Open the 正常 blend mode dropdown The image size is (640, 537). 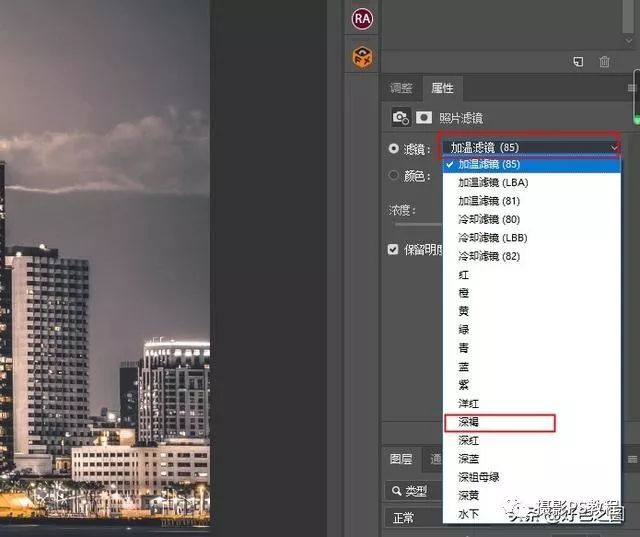pyautogui.click(x=412, y=518)
